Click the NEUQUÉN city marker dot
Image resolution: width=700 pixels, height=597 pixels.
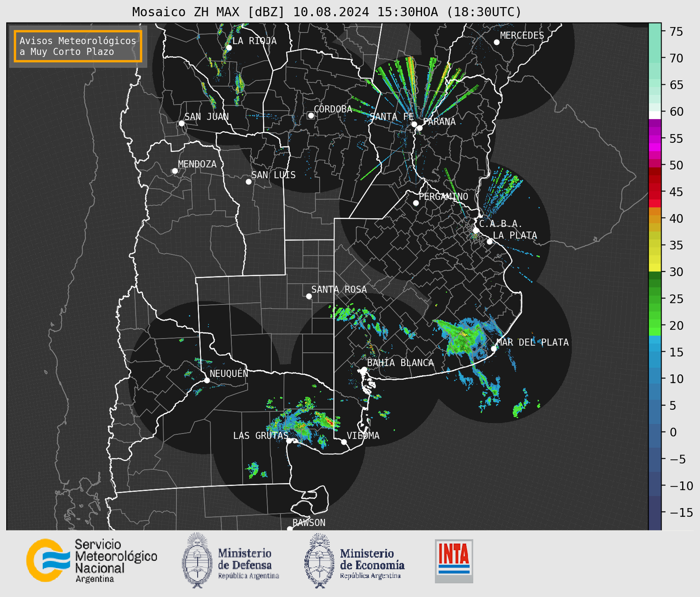click(x=207, y=380)
